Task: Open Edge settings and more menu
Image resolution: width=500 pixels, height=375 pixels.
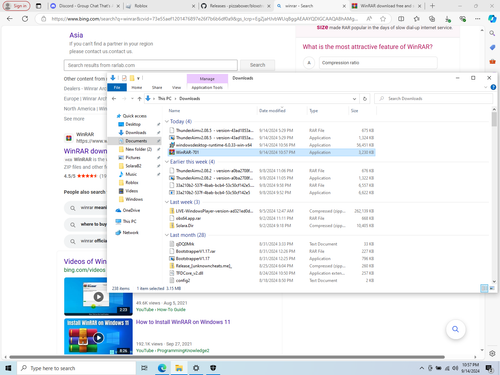Action: click(478, 19)
